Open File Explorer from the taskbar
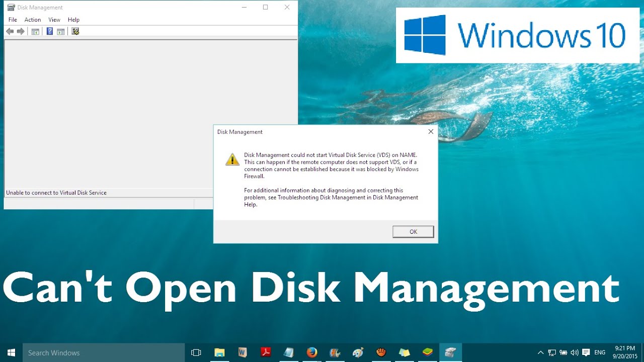 click(219, 352)
